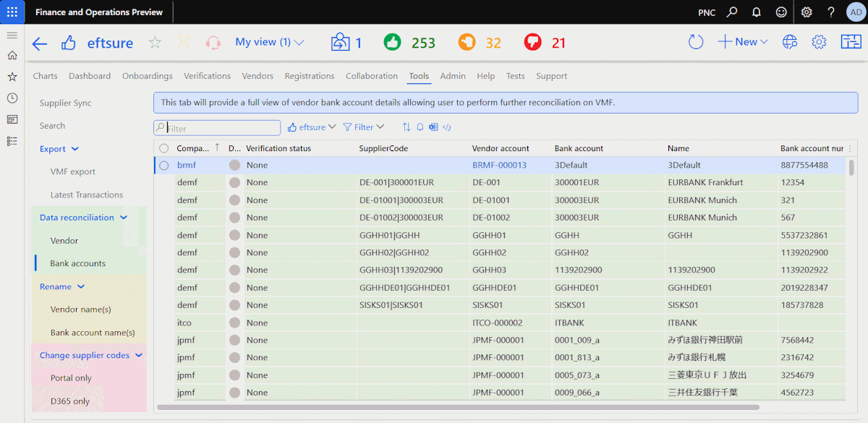This screenshot has width=868, height=423.
Task: Open the eftsure dropdown in grid toolbar
Action: tap(312, 127)
